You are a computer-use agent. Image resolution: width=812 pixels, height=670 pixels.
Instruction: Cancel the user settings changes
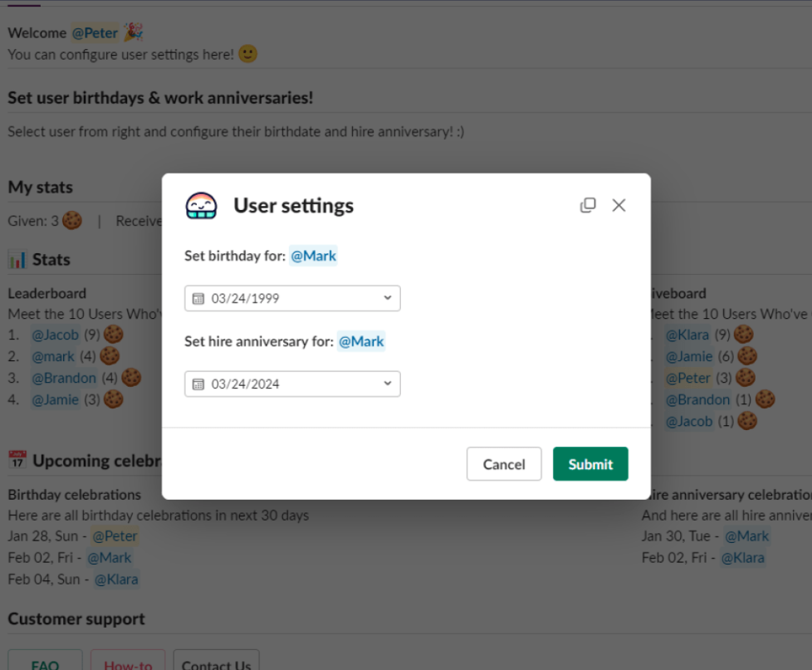(x=504, y=464)
